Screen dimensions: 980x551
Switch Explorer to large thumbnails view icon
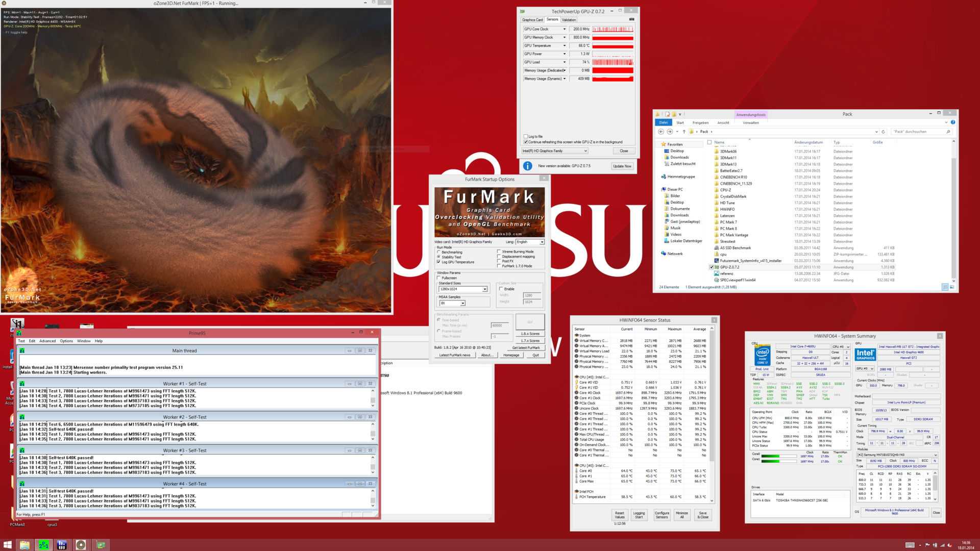(x=951, y=287)
